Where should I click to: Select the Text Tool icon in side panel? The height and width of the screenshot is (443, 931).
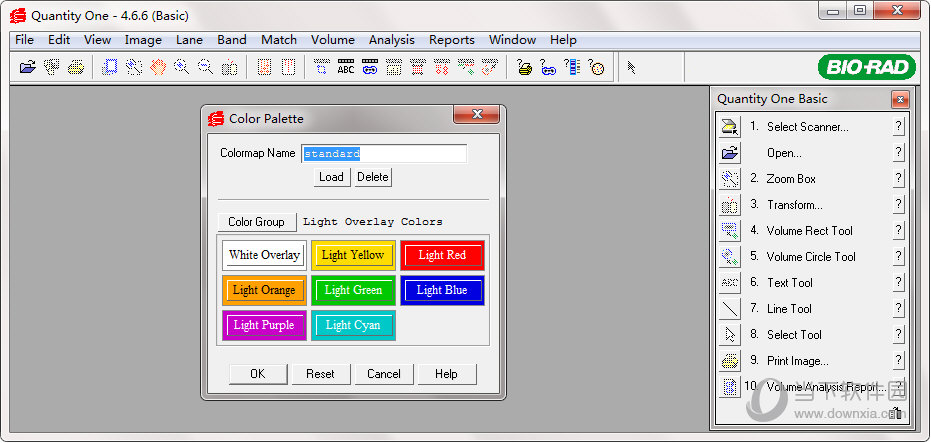click(730, 283)
